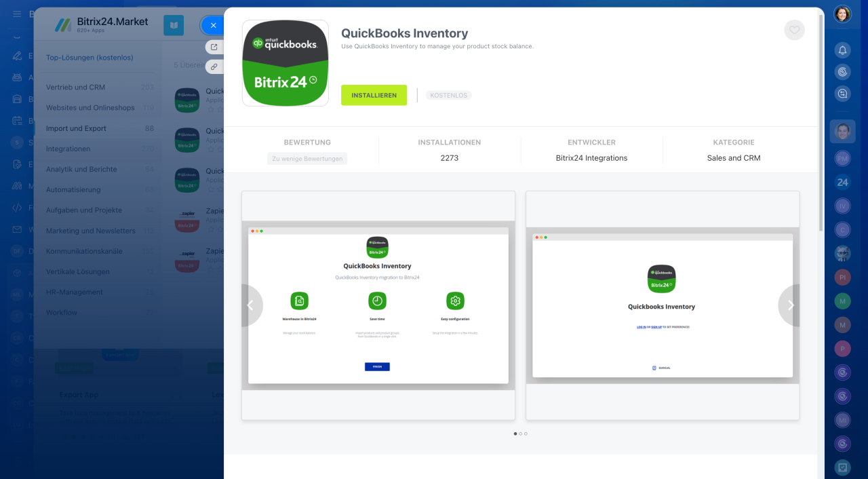Click the QuickBooks Bitrix24 app logo
The width and height of the screenshot is (868, 479).
point(285,63)
